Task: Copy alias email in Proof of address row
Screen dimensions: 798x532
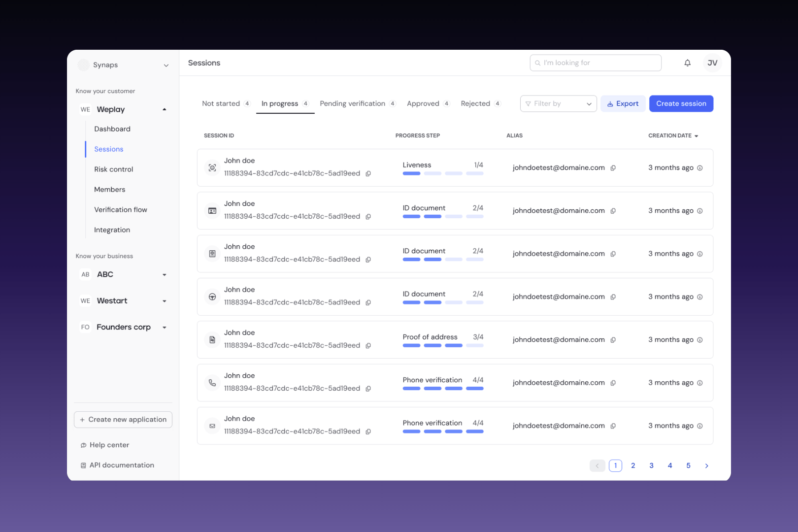Action: (613, 340)
